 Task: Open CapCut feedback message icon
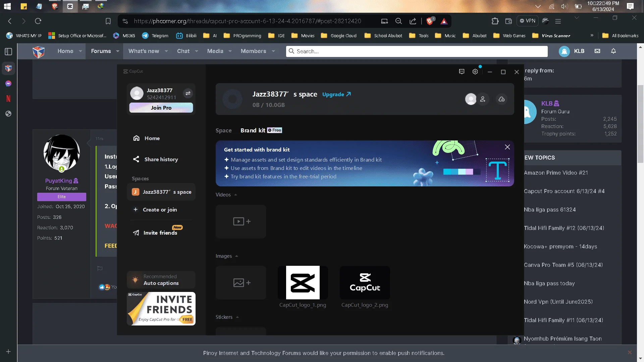coord(462,72)
